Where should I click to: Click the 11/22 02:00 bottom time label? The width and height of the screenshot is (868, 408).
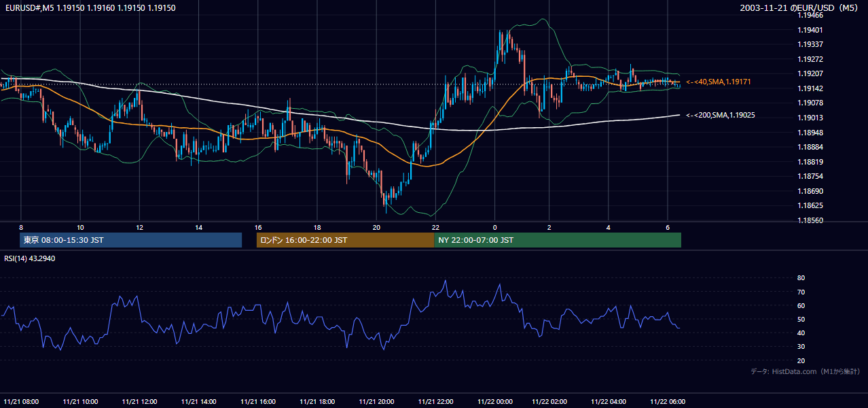[x=549, y=402]
